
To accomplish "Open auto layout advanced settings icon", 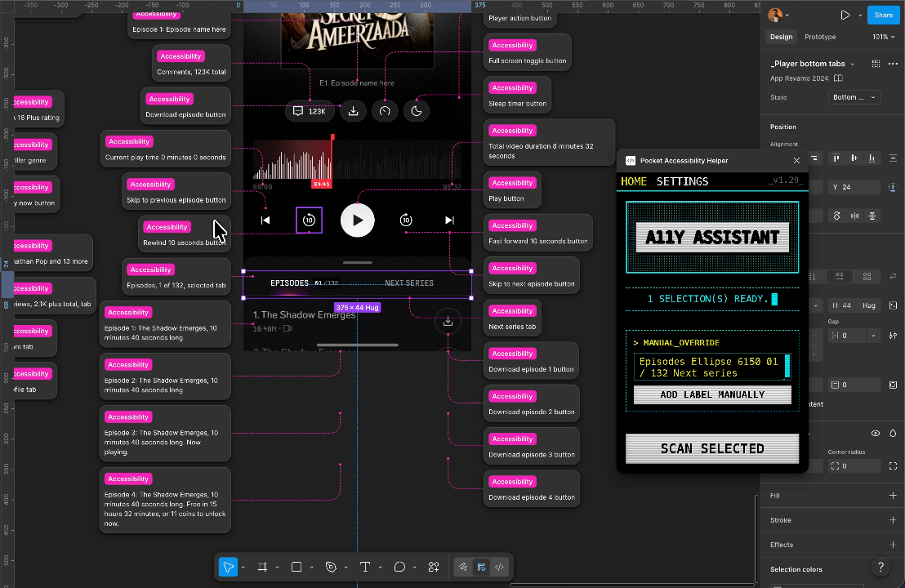I will (x=893, y=336).
